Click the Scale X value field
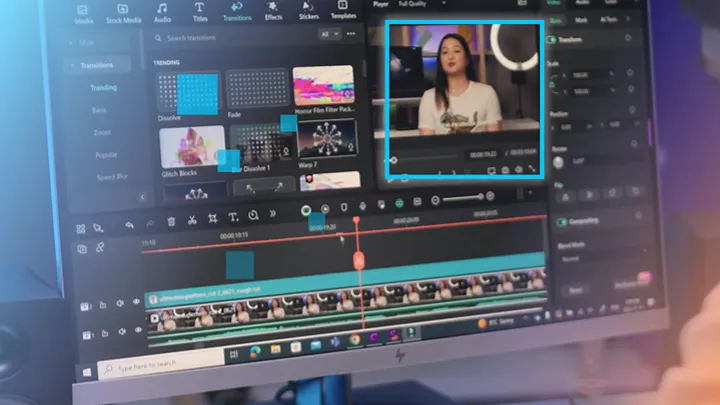 click(x=590, y=74)
